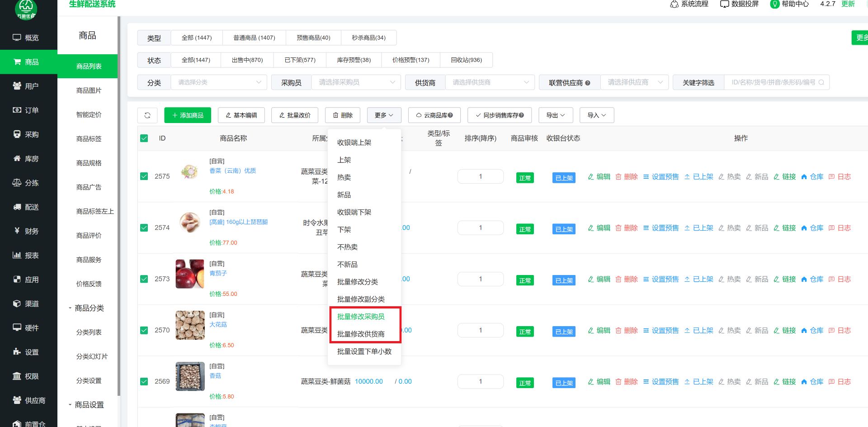Image resolution: width=868 pixels, height=427 pixels.
Task: Toggle the select-all checkbox in table header
Action: pos(144,138)
